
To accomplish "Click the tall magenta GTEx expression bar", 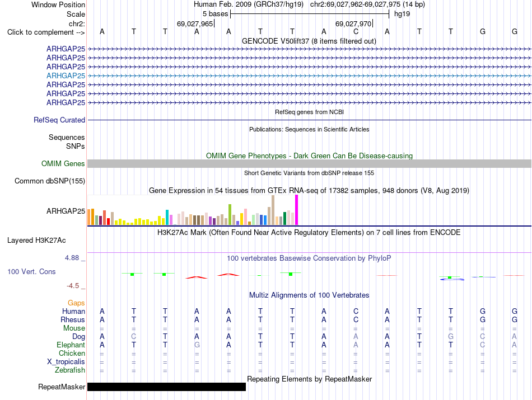I will [x=297, y=210].
